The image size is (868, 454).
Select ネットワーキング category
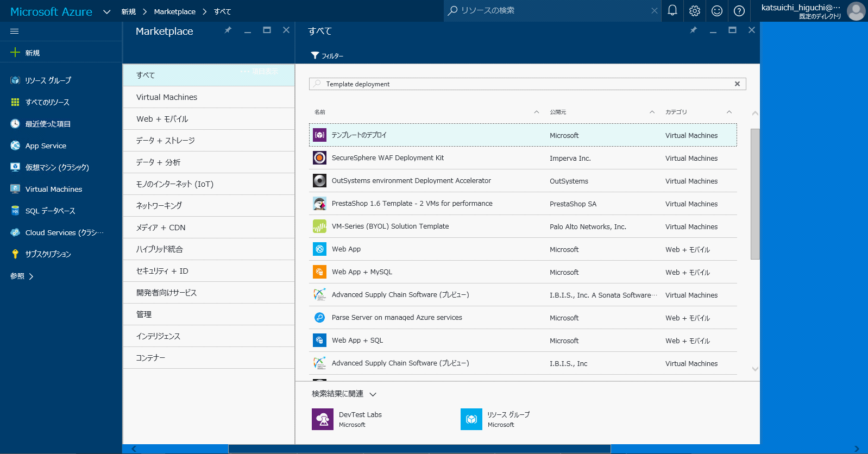click(x=209, y=205)
